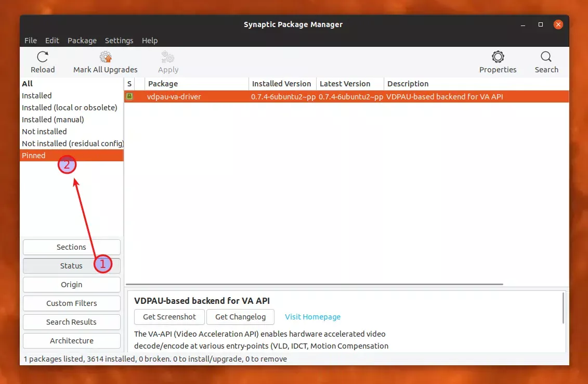Sort packages by the Installed Version column header

click(281, 83)
